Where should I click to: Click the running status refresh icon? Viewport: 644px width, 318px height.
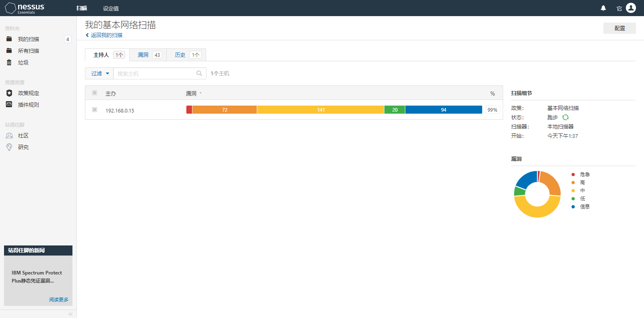566,117
